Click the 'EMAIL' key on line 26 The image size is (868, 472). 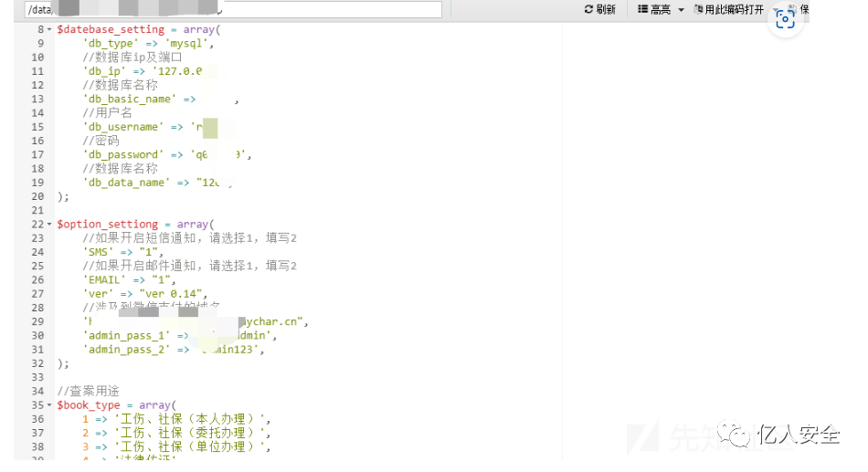click(x=104, y=280)
